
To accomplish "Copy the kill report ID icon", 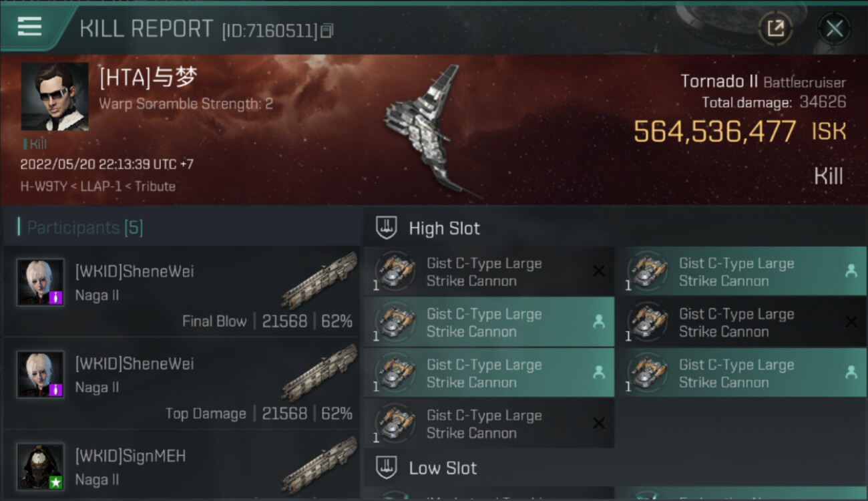I will coord(327,31).
